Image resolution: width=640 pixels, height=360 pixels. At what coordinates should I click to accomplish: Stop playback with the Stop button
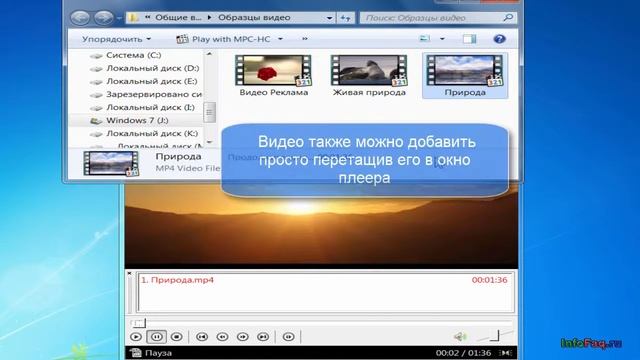pos(177,337)
